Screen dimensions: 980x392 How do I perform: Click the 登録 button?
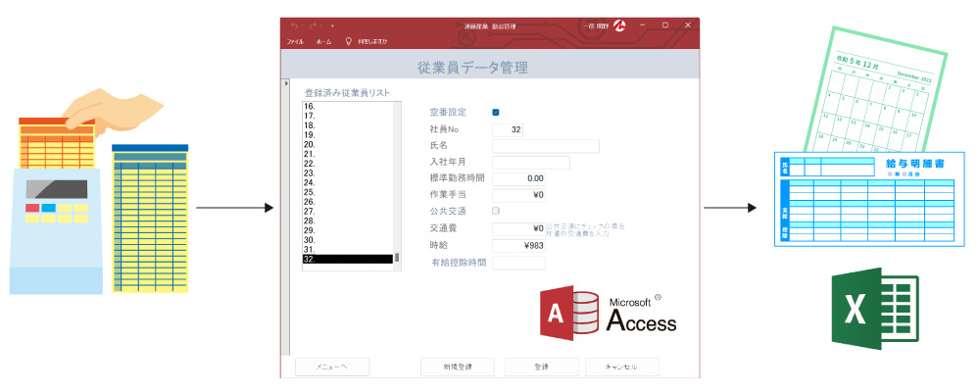click(541, 367)
